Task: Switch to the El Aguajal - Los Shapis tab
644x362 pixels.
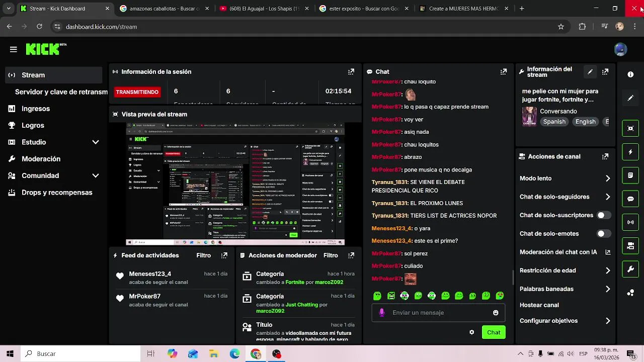Action: coord(265,9)
